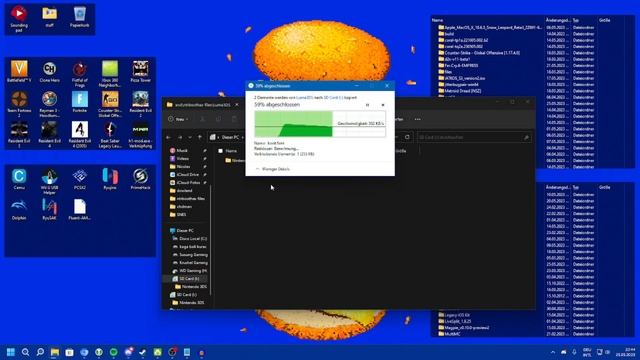Screen dimensions: 640x360
Task: Launch Team Fortress 2 from the desktop
Action: (x=19, y=104)
